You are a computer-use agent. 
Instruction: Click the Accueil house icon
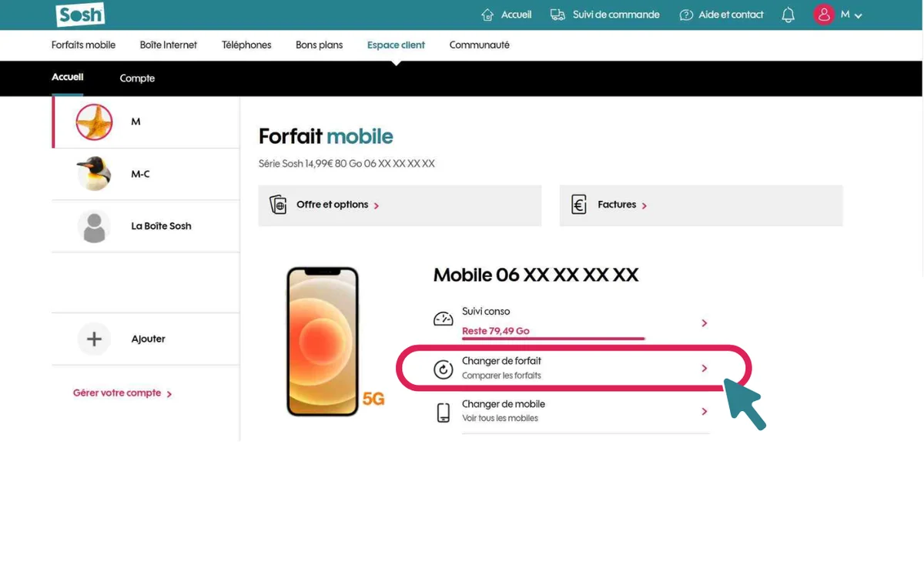click(487, 15)
